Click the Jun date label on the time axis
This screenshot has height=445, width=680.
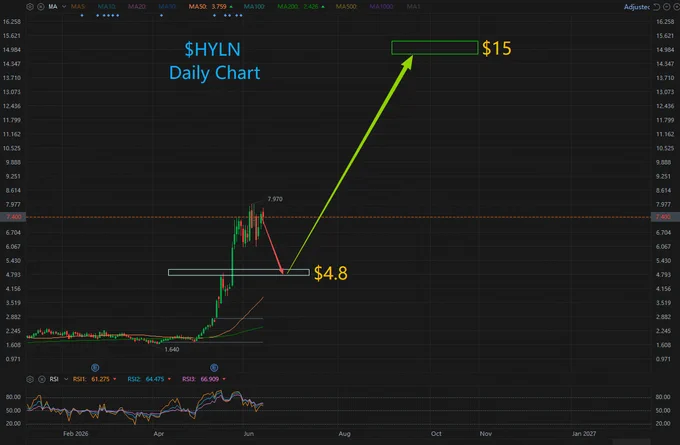[x=248, y=434]
